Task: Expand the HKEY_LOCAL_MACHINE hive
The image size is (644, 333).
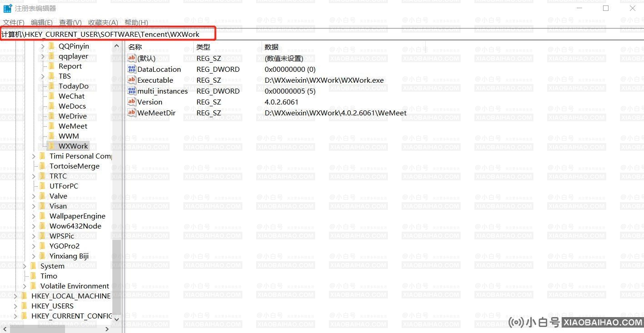Action: (16, 296)
